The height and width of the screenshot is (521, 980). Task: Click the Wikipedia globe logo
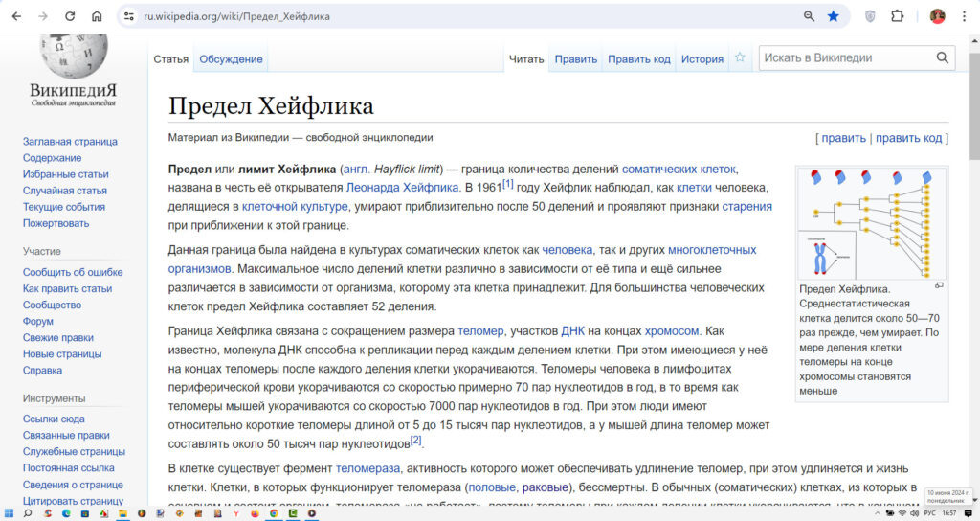[x=74, y=55]
